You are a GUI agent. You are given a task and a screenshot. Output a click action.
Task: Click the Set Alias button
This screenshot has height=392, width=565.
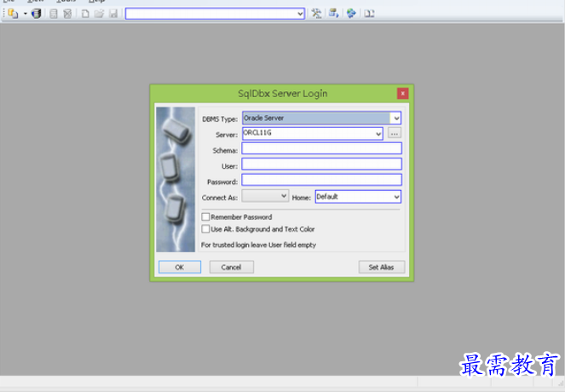382,267
